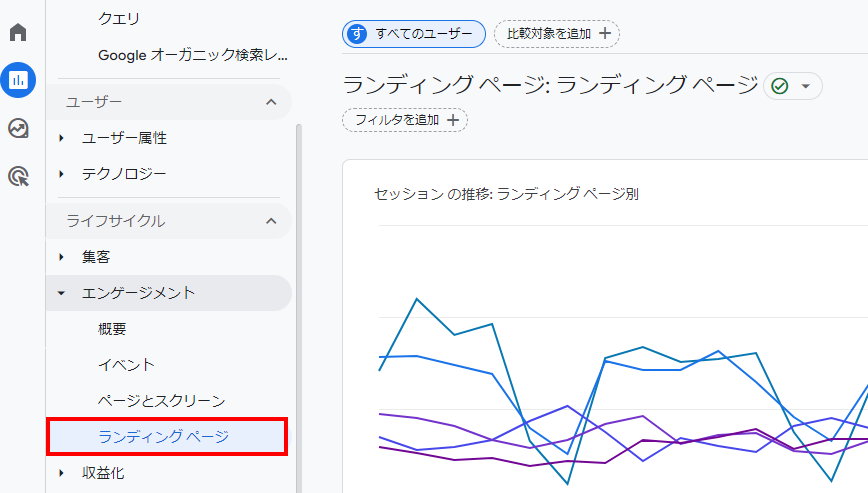Select the Reports bar-chart icon

pyautogui.click(x=18, y=80)
